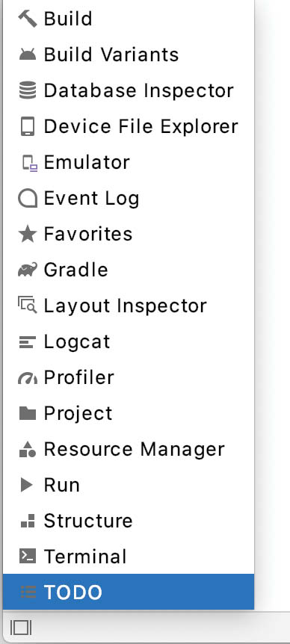The height and width of the screenshot is (644, 290).
Task: Click the Resource Manager shapes icon
Action: coord(28,449)
